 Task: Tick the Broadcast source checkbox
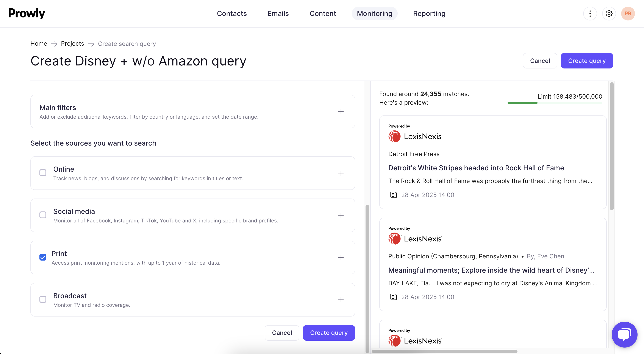coord(43,299)
